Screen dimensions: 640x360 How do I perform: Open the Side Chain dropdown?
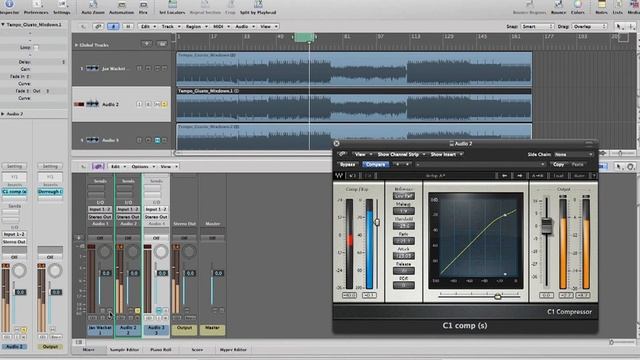point(573,154)
